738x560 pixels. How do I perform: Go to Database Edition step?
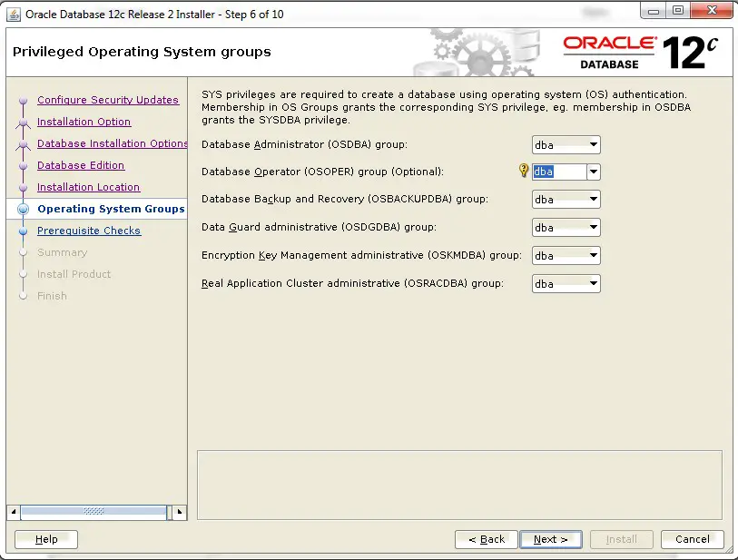click(x=81, y=165)
